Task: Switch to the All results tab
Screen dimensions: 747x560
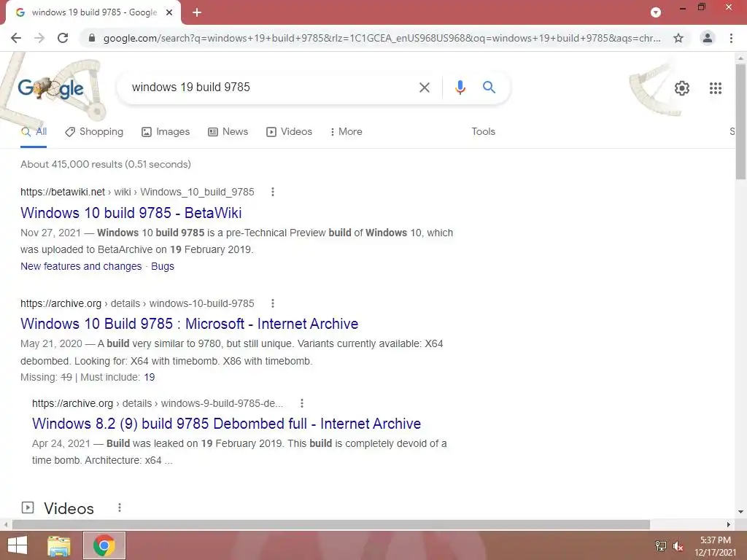Action: 34,132
